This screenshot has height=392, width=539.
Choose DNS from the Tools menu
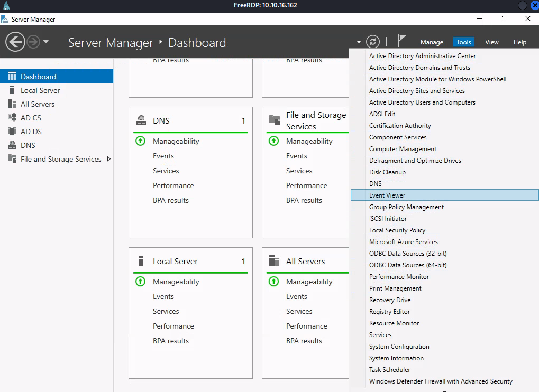pos(445,184)
